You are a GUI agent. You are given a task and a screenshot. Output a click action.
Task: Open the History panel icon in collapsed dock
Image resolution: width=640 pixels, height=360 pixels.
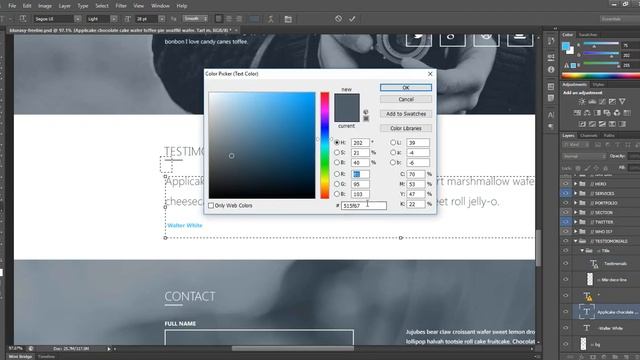click(551, 41)
